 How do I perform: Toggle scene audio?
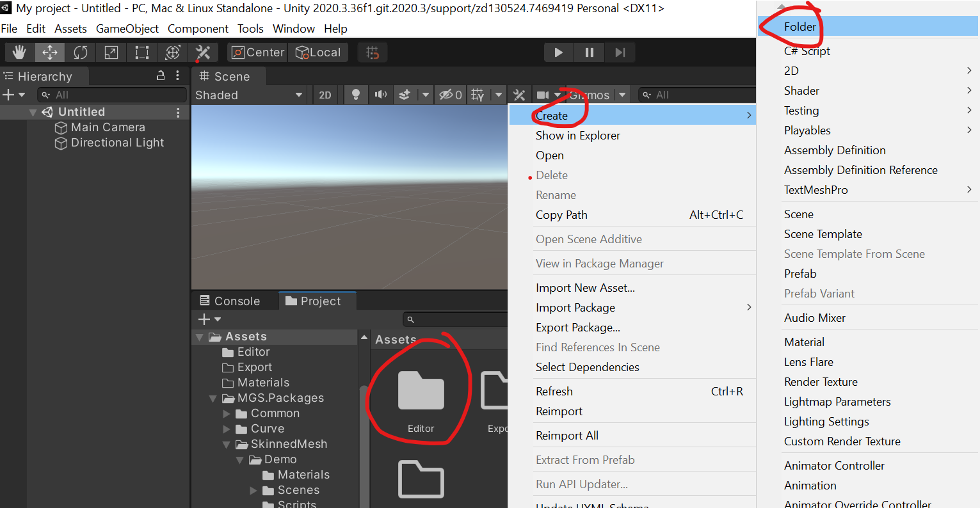pos(381,95)
